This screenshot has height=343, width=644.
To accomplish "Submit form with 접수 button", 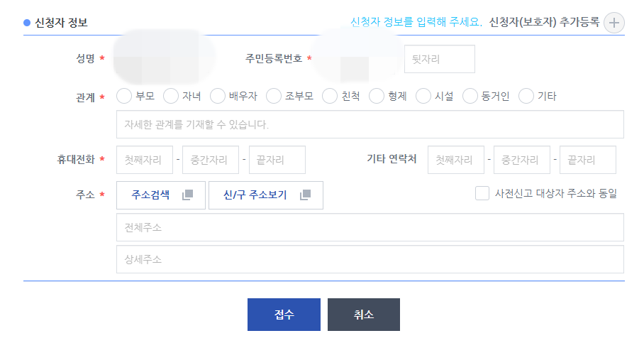I will tap(284, 315).
